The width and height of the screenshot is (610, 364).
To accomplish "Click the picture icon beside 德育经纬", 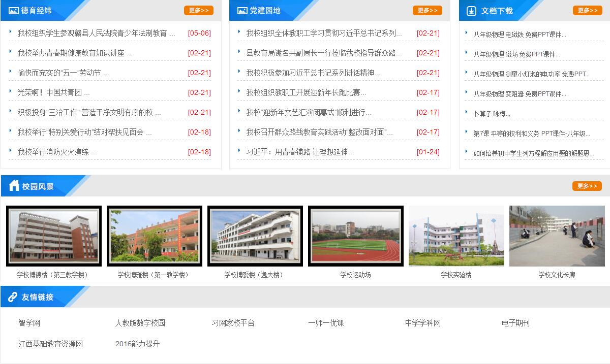I will [x=14, y=11].
